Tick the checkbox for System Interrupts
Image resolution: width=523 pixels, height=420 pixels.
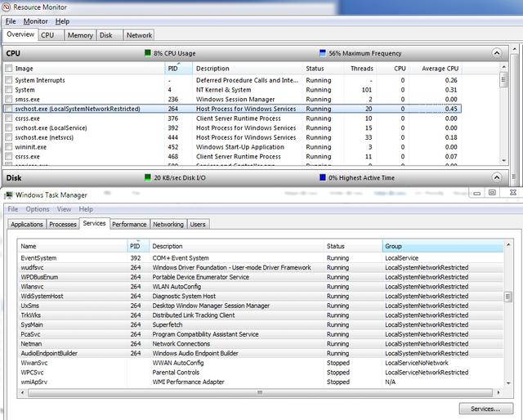(9, 80)
